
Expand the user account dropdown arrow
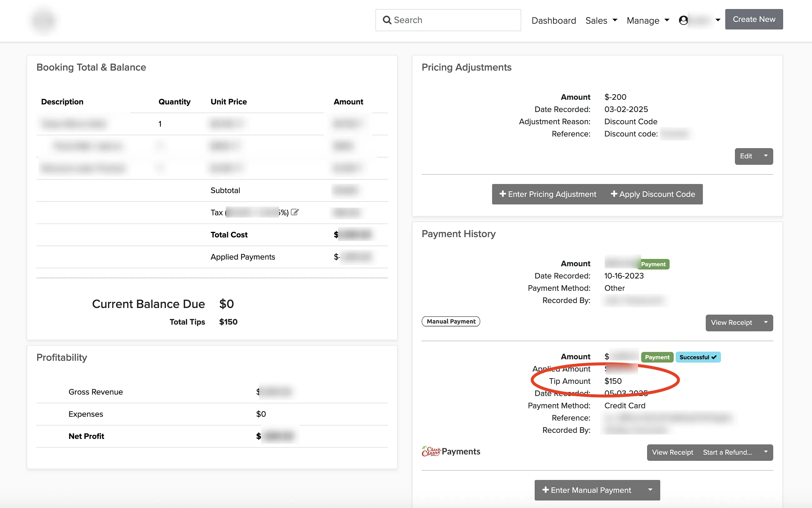(x=717, y=20)
